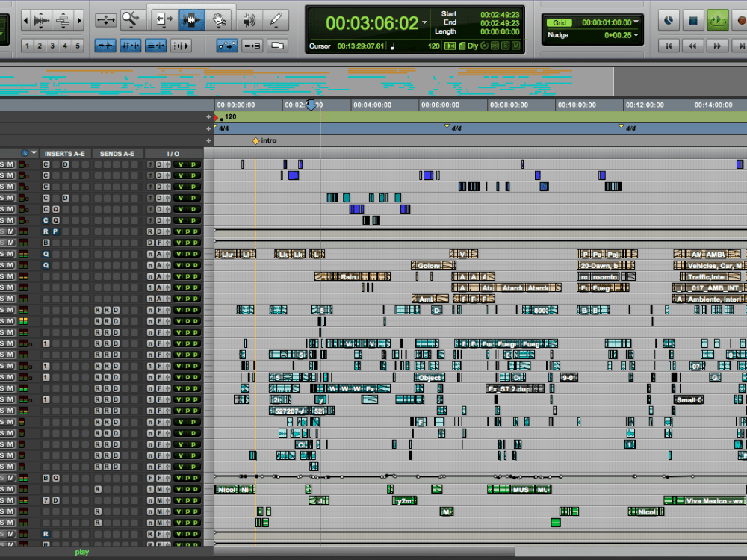Click the blue playhead marker on ruler

click(311, 105)
